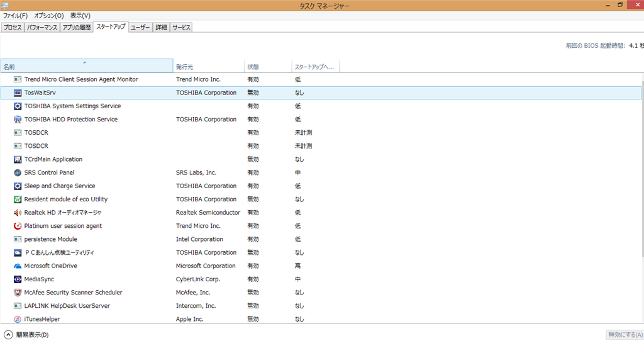Switch to the 詳細 tab

point(161,28)
